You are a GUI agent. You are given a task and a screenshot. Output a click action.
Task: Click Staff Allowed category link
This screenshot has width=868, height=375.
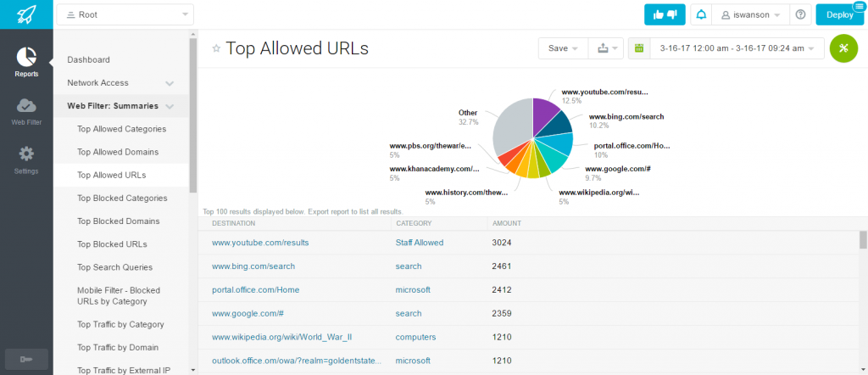coord(419,243)
